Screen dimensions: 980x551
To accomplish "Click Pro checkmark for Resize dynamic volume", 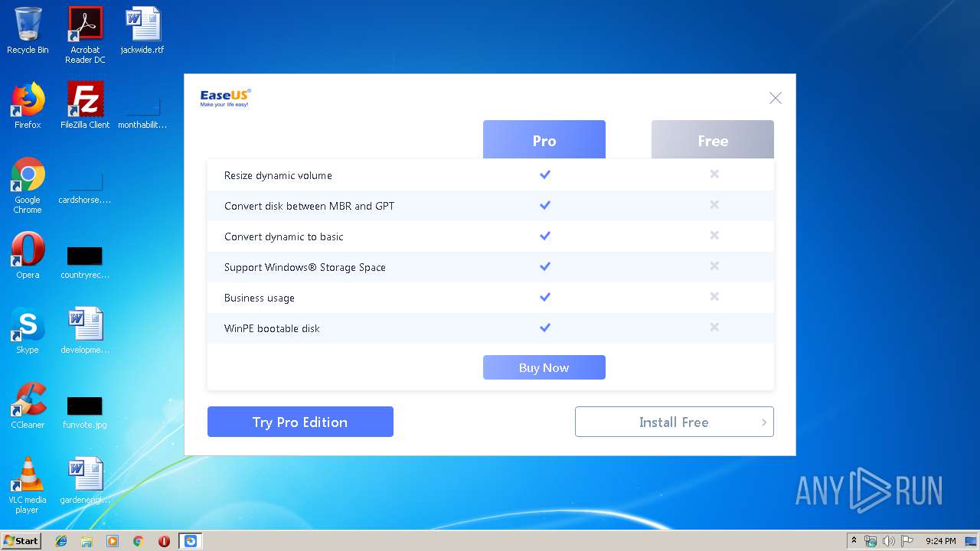I will (x=545, y=174).
